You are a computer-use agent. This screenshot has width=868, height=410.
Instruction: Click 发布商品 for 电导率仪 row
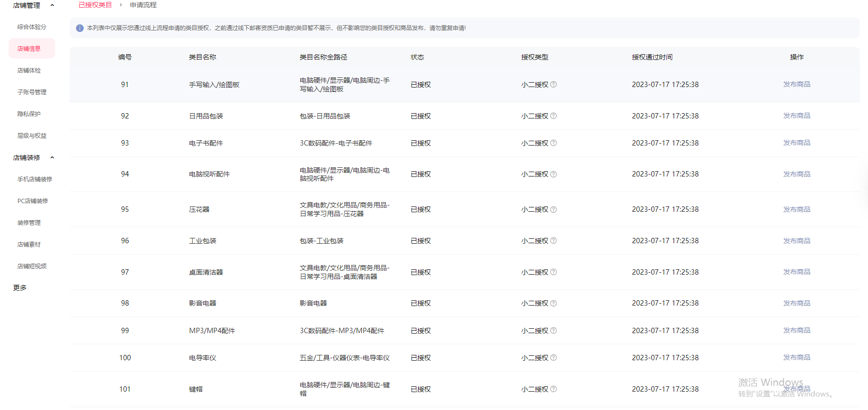796,358
